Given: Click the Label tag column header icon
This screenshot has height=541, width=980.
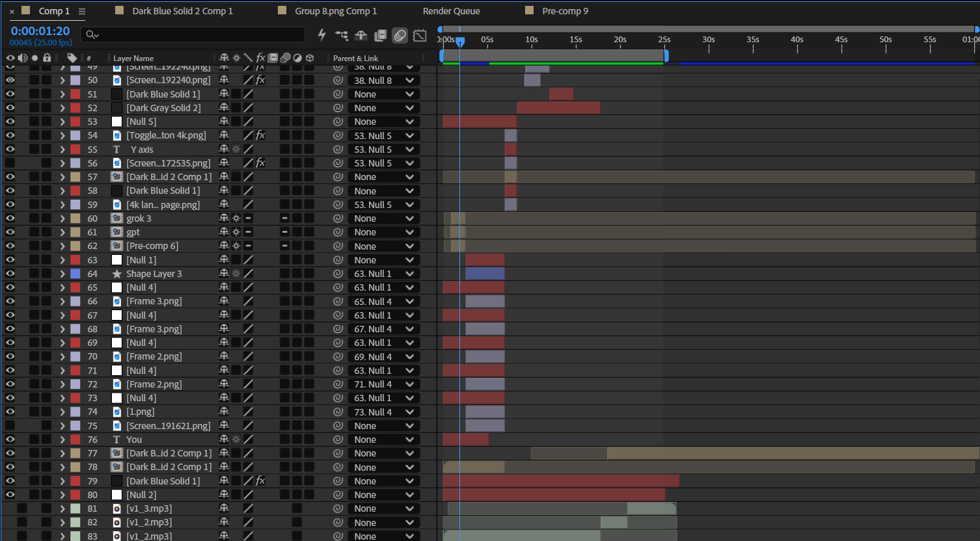Looking at the screenshot, I should 72,58.
